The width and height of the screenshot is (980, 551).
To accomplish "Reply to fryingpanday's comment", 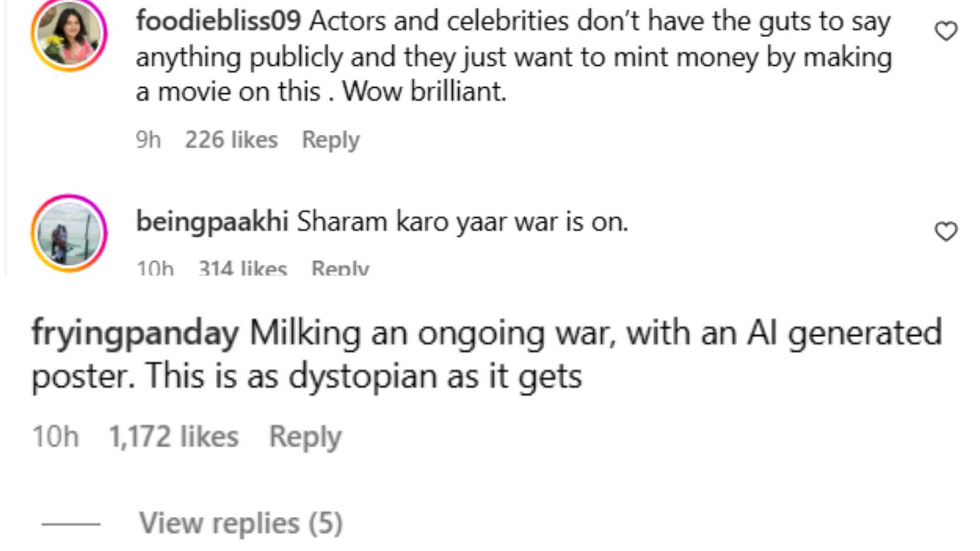I will click(305, 437).
